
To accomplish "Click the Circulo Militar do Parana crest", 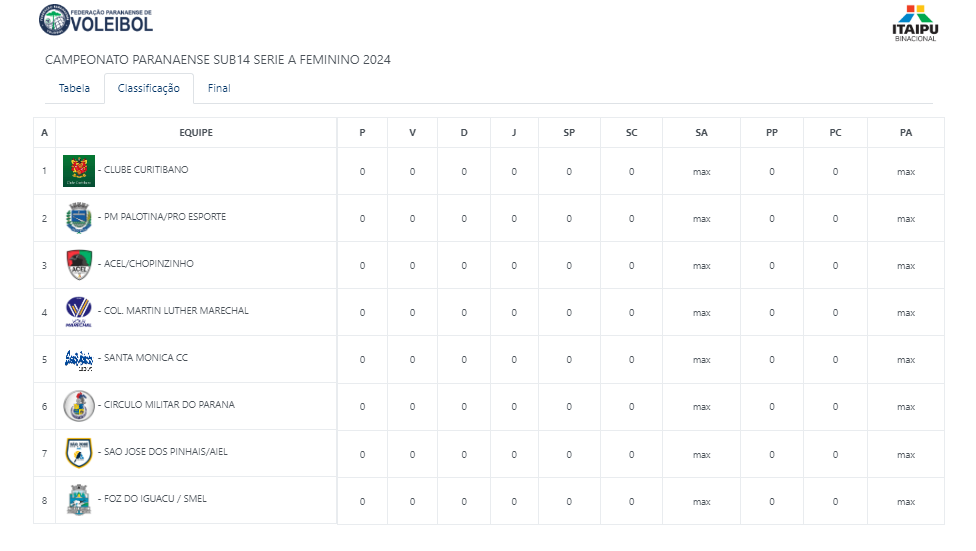I will 79,406.
